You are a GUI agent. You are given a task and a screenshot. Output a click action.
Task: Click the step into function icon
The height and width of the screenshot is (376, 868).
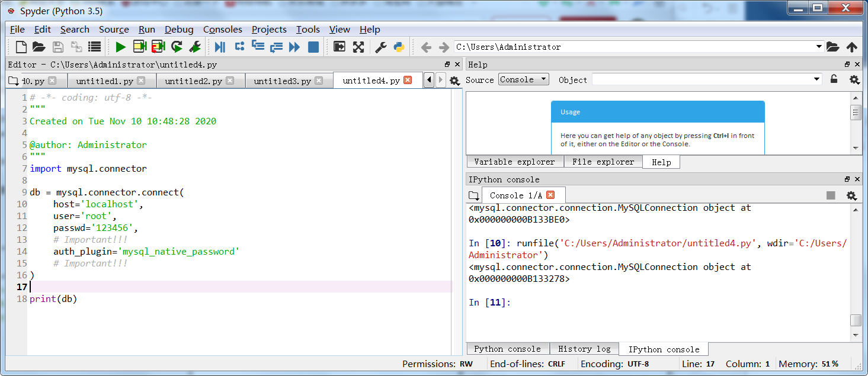(x=258, y=47)
